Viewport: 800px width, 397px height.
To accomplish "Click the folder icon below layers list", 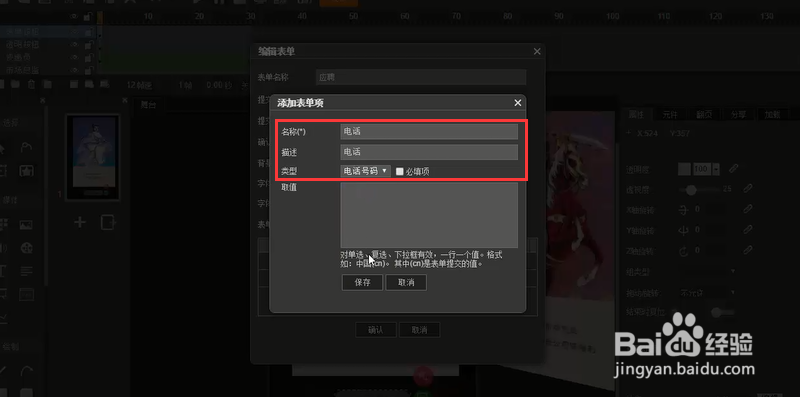I will (15, 84).
